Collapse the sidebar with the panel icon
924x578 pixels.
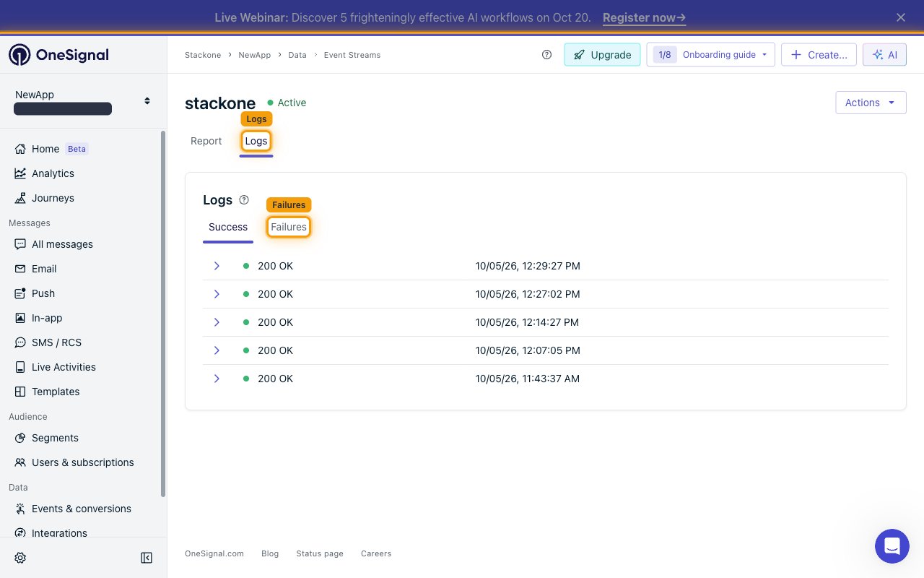[147, 558]
